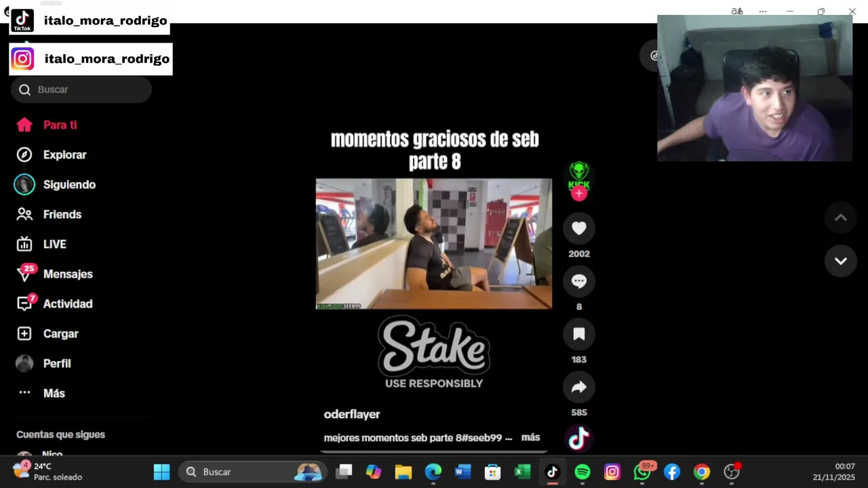Open the three-dots window menu
The image size is (868, 488).
pos(763,11)
